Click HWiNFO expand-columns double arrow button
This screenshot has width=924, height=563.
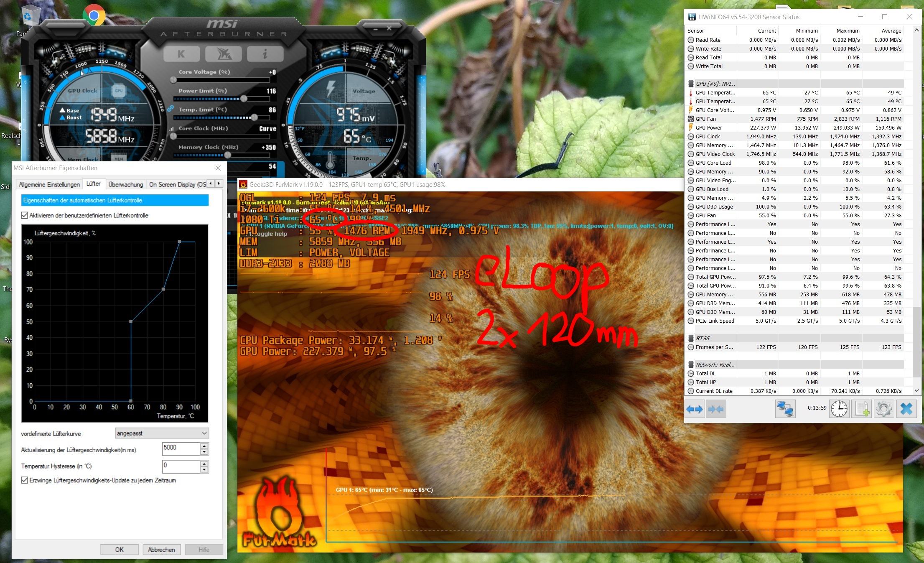click(695, 409)
